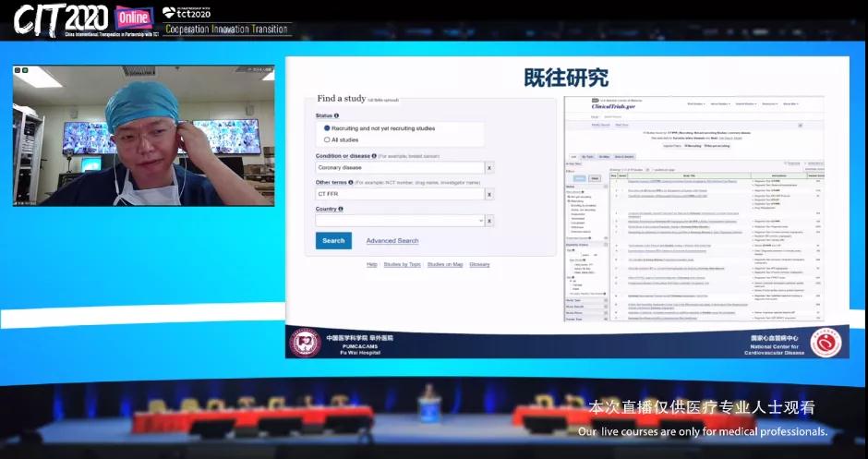Click the speaker's video thumbnail
Image resolution: width=868 pixels, height=459 pixels.
pyautogui.click(x=143, y=136)
